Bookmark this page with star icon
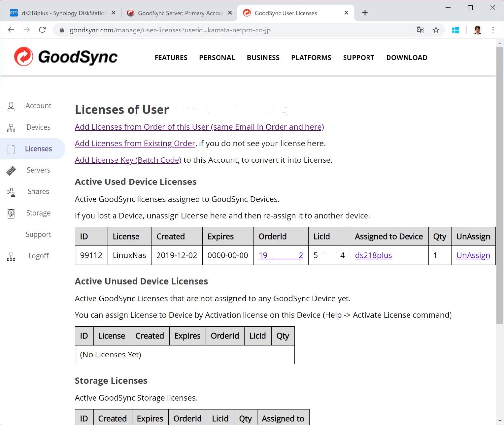This screenshot has height=425, width=504. click(x=436, y=30)
